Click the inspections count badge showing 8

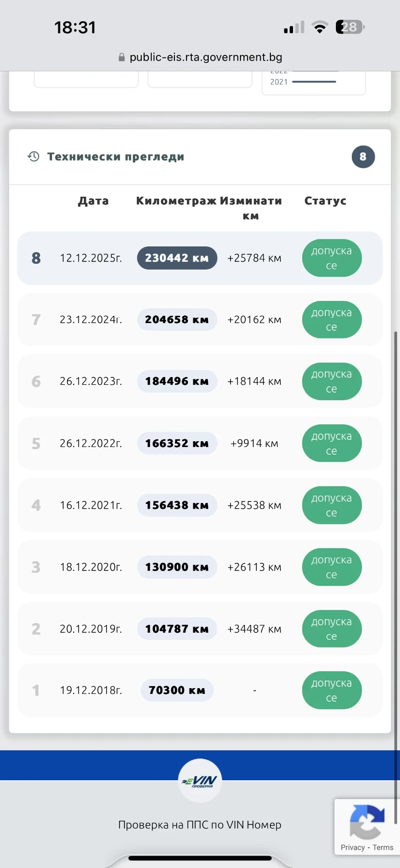[x=363, y=157]
